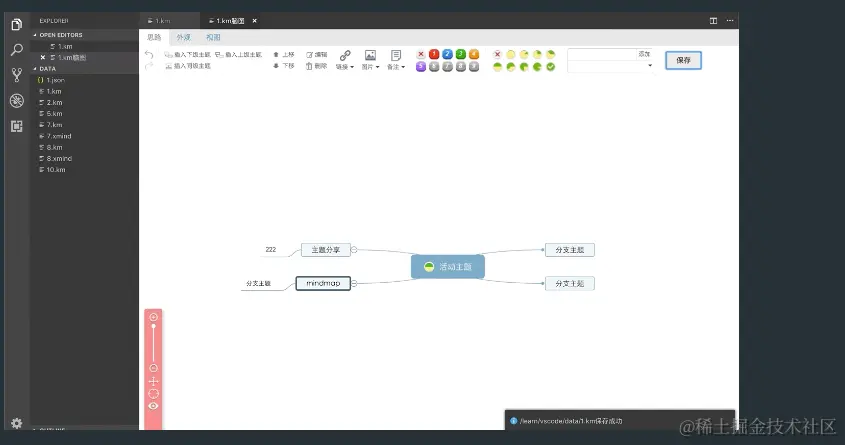845x445 pixels.
Task: Click the hyperlink chain icon
Action: 345,55
